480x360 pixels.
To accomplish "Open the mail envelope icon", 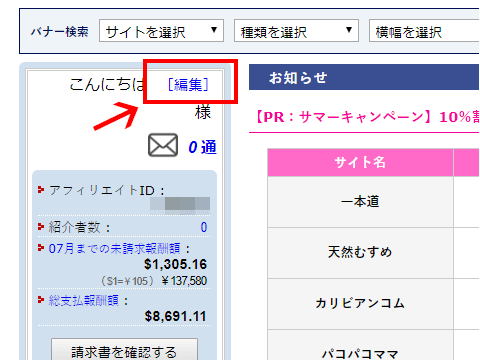I will tap(163, 145).
